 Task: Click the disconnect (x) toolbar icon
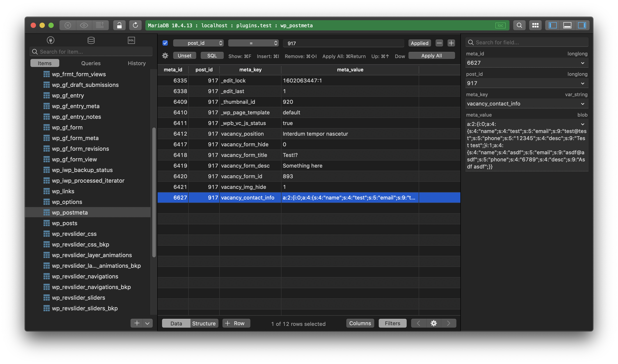click(67, 25)
